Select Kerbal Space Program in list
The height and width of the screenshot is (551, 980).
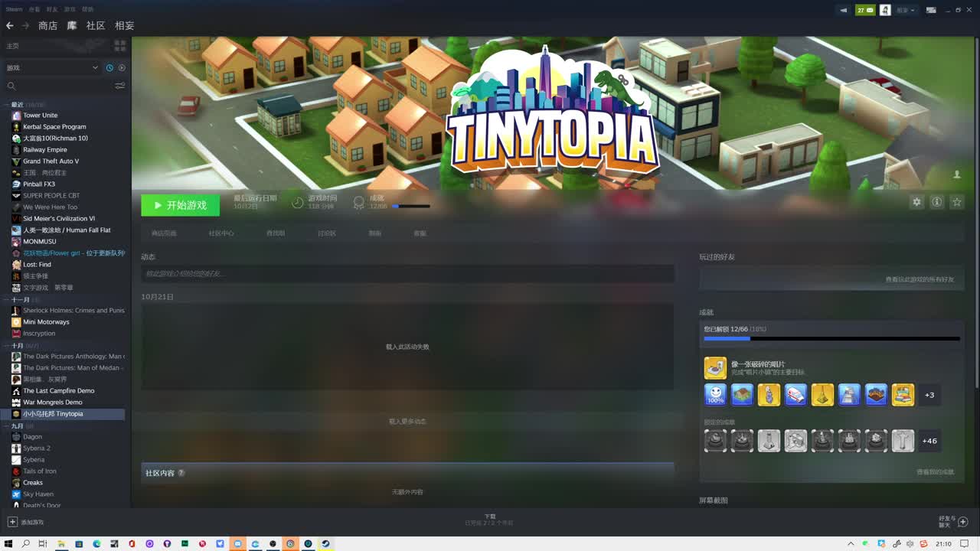(54, 127)
